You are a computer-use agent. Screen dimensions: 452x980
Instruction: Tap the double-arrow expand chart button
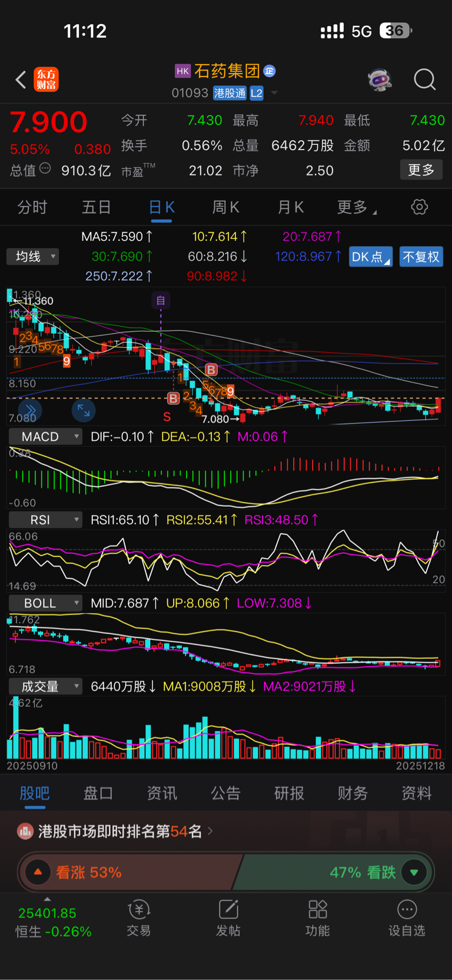click(30, 410)
